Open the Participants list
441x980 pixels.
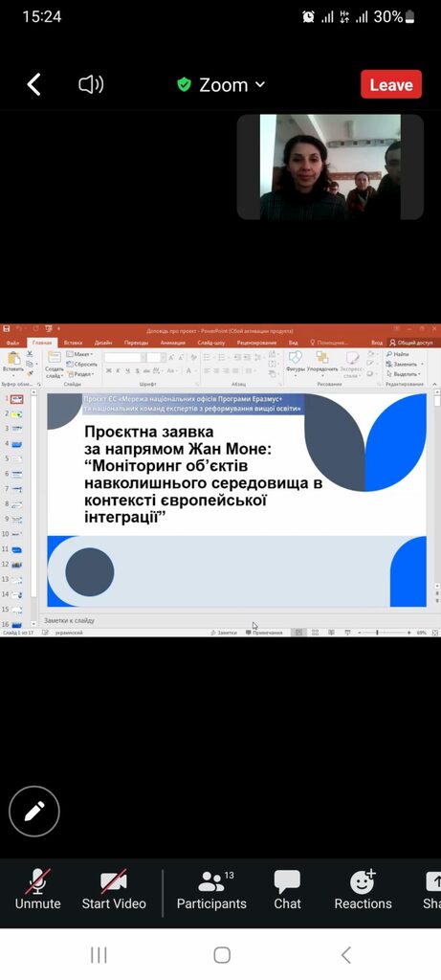(211, 889)
